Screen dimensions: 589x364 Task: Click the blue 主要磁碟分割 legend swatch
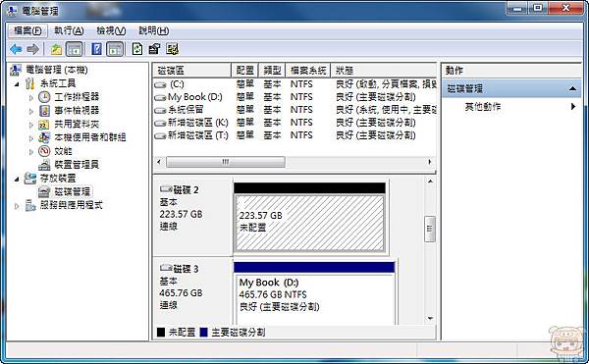coord(203,332)
